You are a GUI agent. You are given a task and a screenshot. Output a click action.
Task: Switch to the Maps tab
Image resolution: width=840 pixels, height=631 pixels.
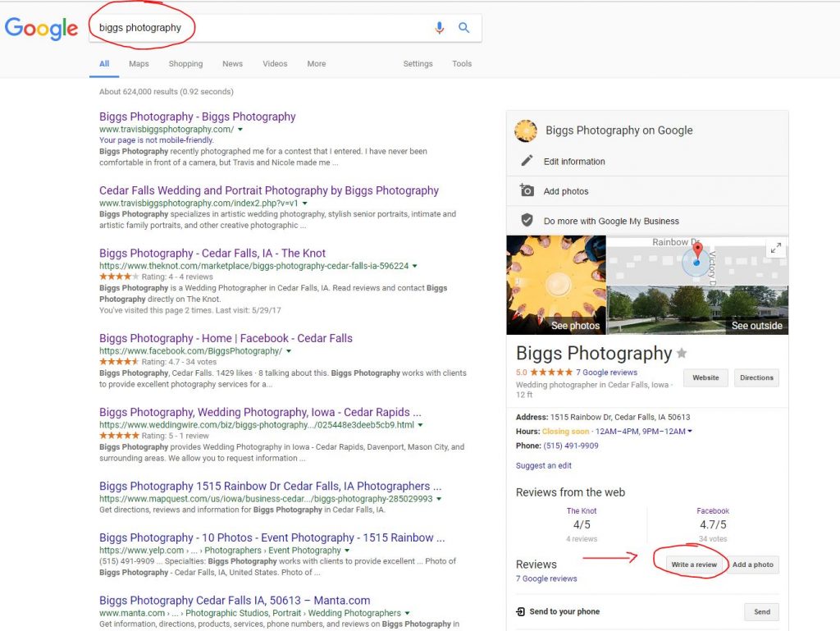click(x=139, y=64)
